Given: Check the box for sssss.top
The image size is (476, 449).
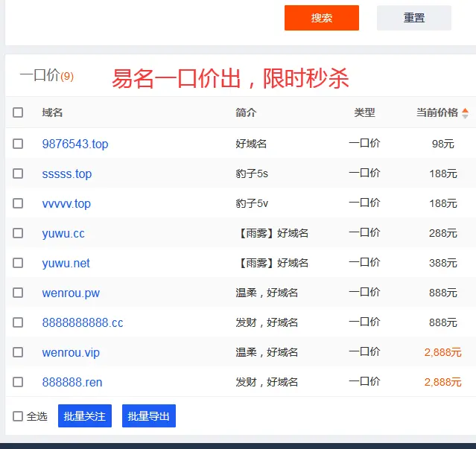Looking at the screenshot, I should pyautogui.click(x=18, y=173).
